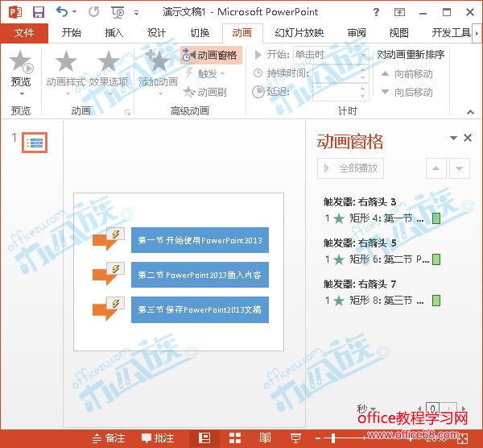Image resolution: width=483 pixels, height=448 pixels.
Task: Click 向后移动 move later
Action: click(407, 92)
